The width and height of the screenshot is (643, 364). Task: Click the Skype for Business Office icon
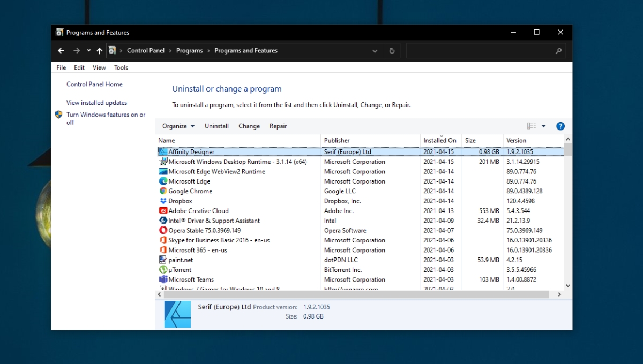point(163,240)
